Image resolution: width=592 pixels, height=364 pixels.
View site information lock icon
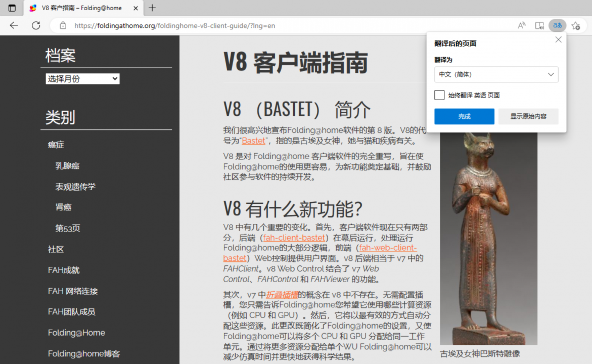pos(63,26)
